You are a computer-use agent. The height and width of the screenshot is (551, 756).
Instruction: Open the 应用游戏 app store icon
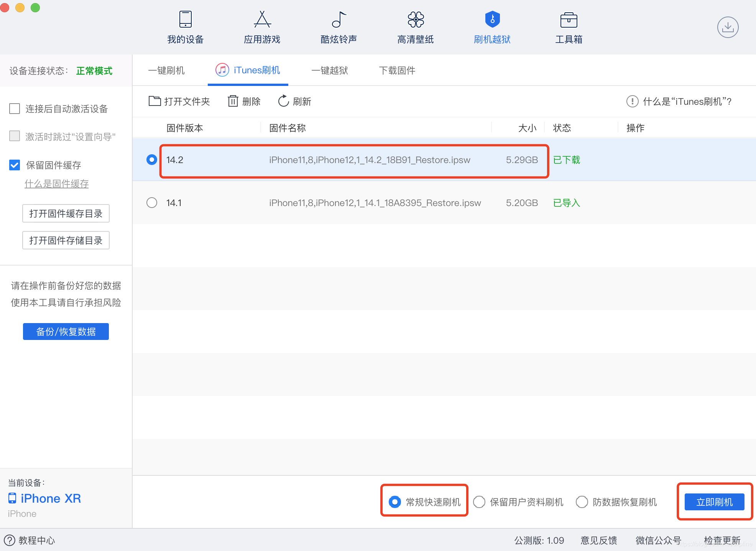(262, 20)
